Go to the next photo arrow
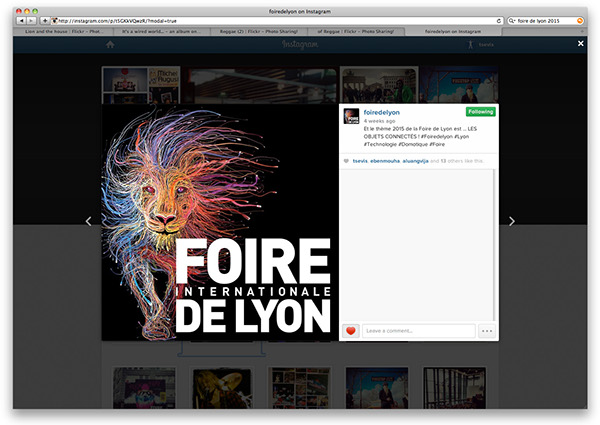 point(512,221)
